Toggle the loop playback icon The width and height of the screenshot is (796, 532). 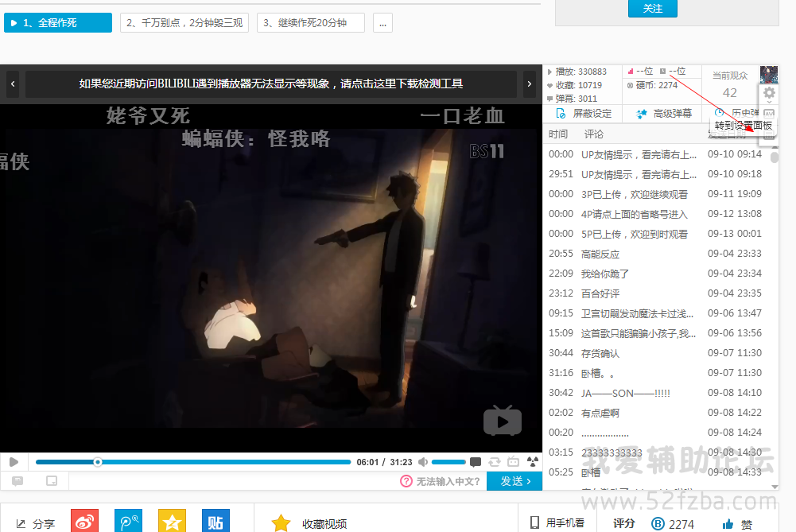click(x=494, y=462)
